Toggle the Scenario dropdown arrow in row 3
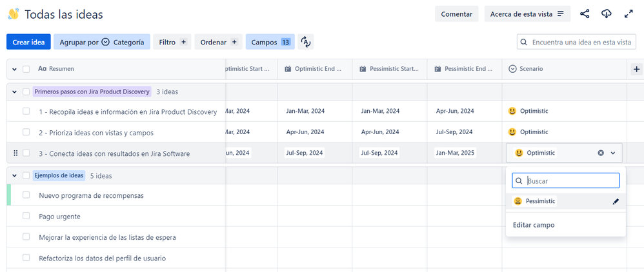644x272 pixels. coord(613,153)
